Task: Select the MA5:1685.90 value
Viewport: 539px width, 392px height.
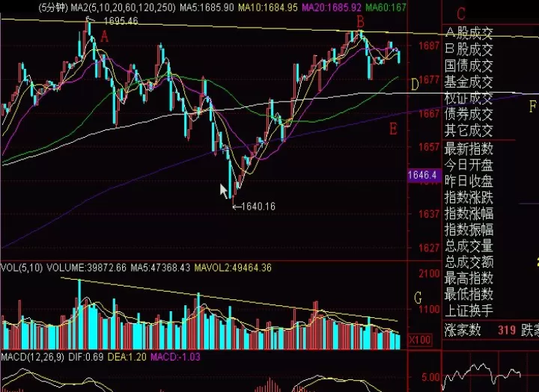Action: (x=207, y=7)
